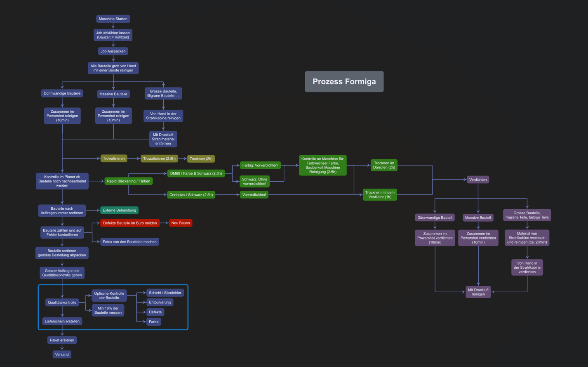Select 'Kontrolle an Maschine für' green node
The image size is (588, 367).
pos(323,166)
